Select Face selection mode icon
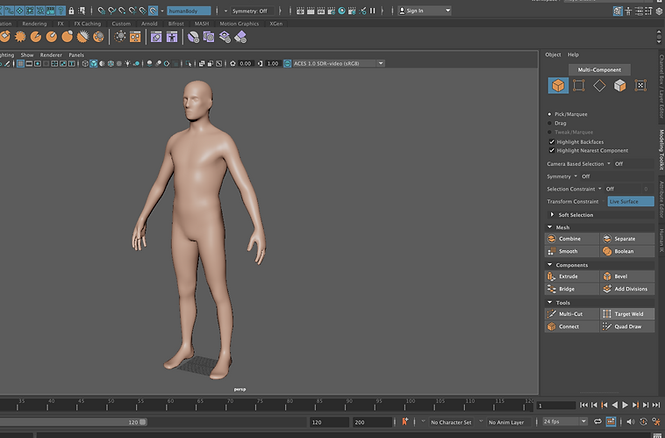Viewport: 665px width, 438px height. pos(620,86)
